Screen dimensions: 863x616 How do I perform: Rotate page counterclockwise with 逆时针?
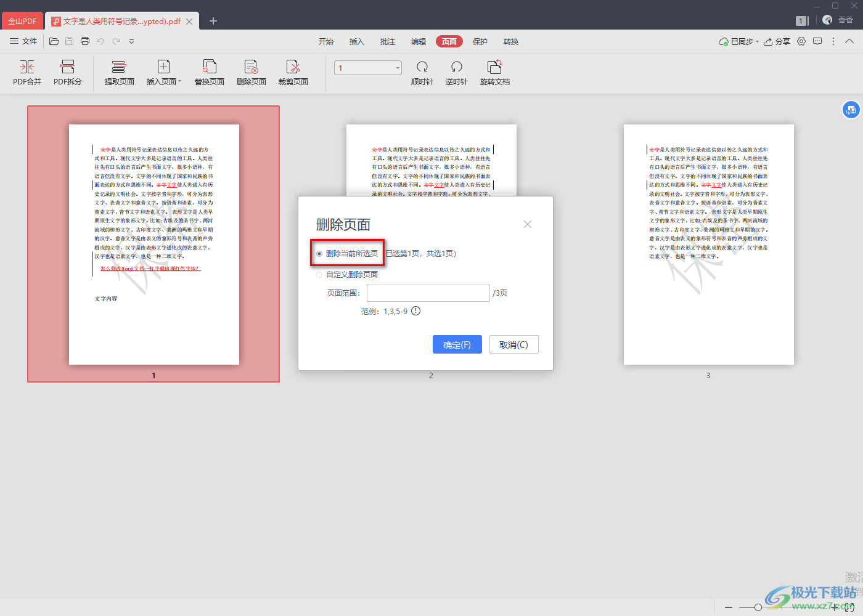click(457, 73)
